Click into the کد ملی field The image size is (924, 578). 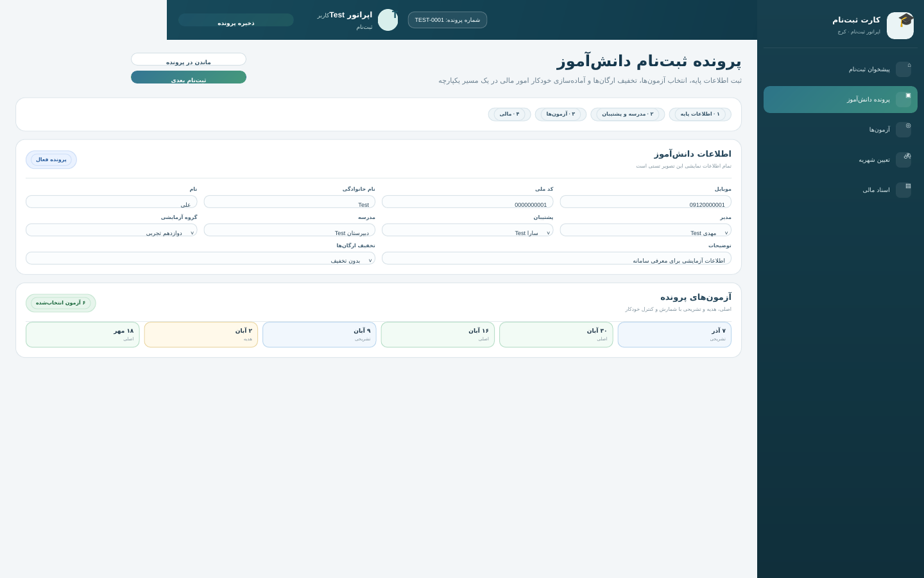pos(468,202)
